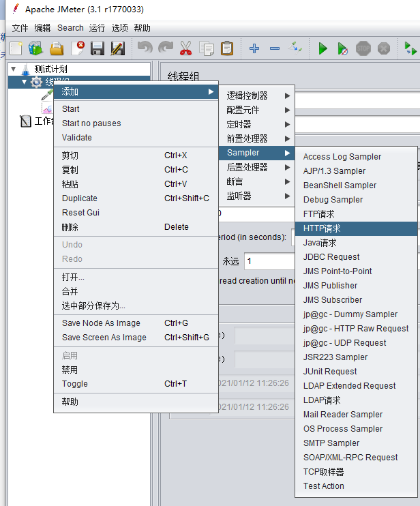Click 合并 in context menu
Viewport: 420px width, 506px height.
coord(136,291)
